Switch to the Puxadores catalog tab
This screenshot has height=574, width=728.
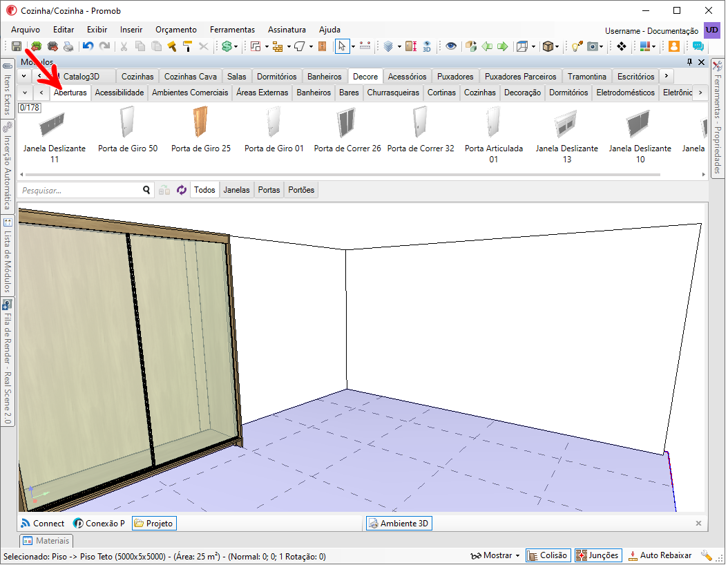[455, 76]
